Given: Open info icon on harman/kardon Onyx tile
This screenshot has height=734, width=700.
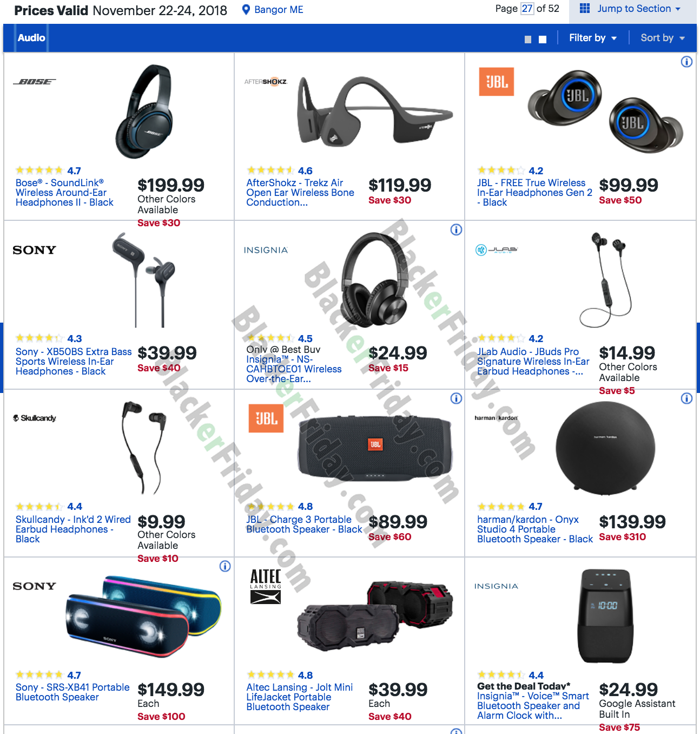Looking at the screenshot, I should coord(686,398).
